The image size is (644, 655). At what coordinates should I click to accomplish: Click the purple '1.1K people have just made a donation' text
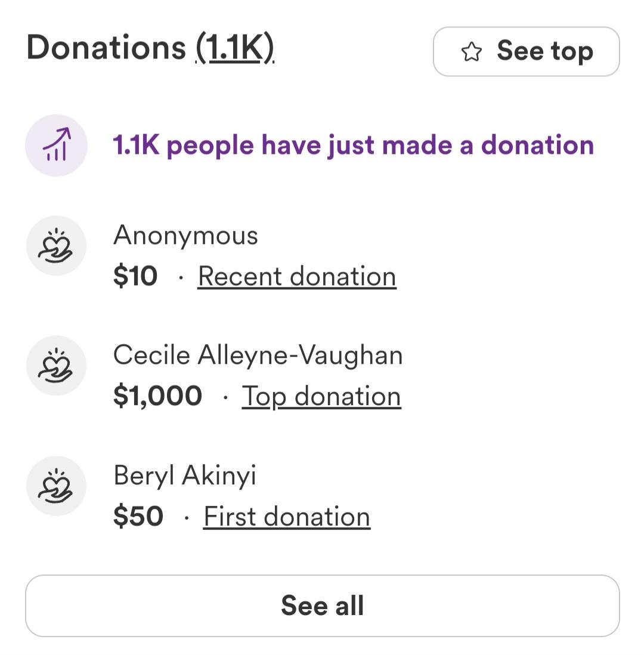[353, 146]
